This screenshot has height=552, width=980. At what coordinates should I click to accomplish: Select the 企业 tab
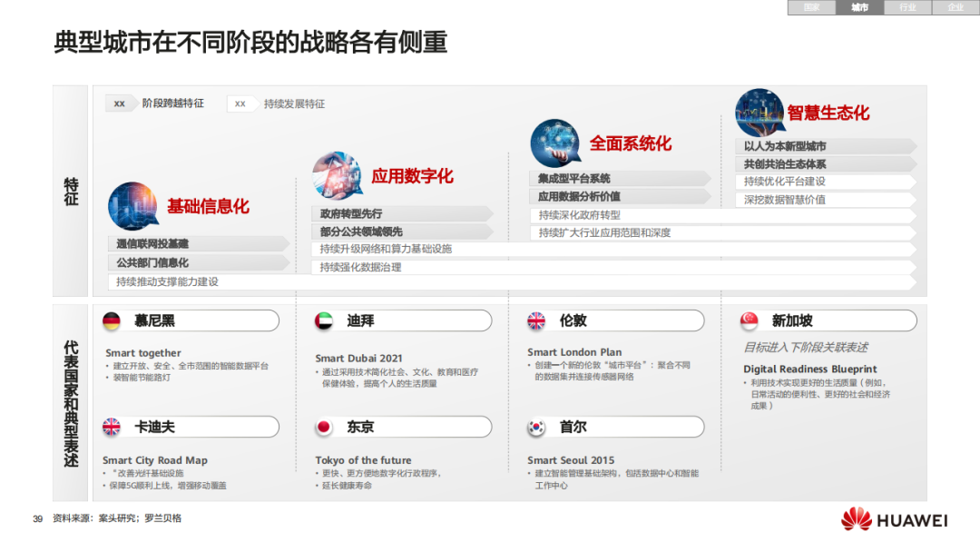tap(954, 8)
